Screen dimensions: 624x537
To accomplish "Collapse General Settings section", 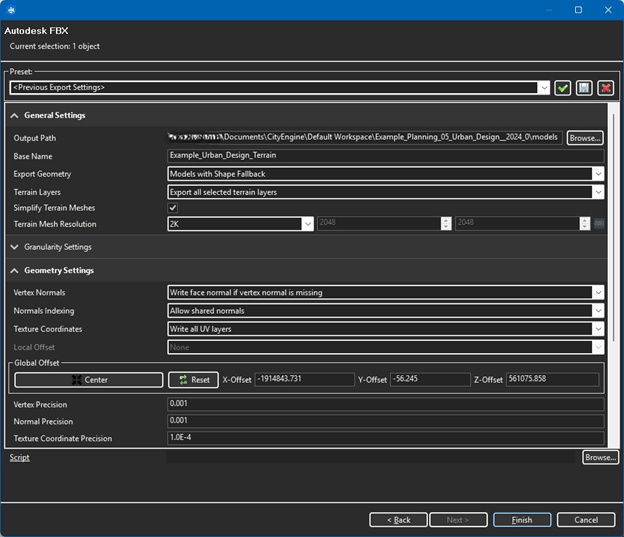I will point(14,115).
